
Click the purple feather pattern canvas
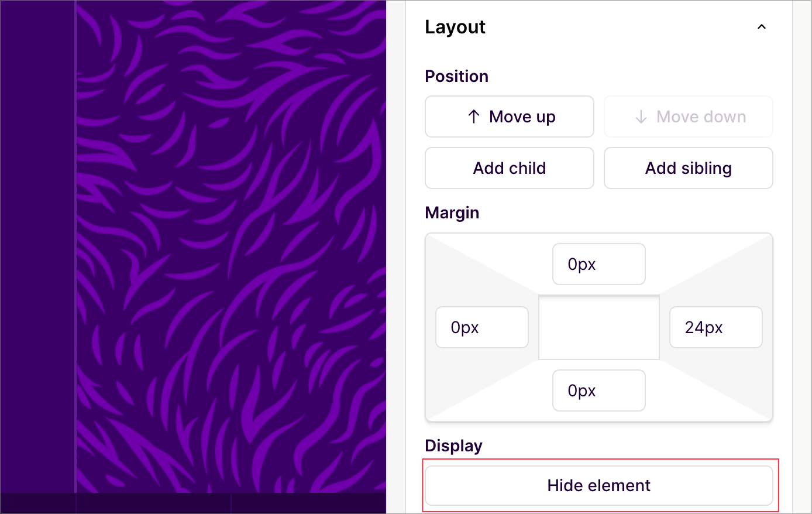(231, 246)
